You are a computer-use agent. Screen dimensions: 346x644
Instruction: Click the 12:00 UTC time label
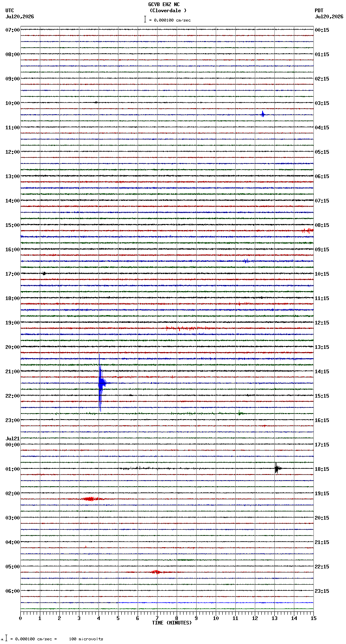pyautogui.click(x=13, y=152)
